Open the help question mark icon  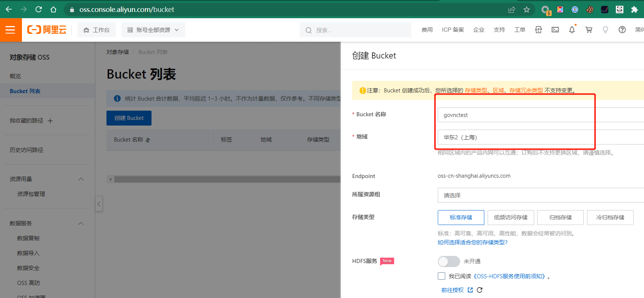[622, 30]
